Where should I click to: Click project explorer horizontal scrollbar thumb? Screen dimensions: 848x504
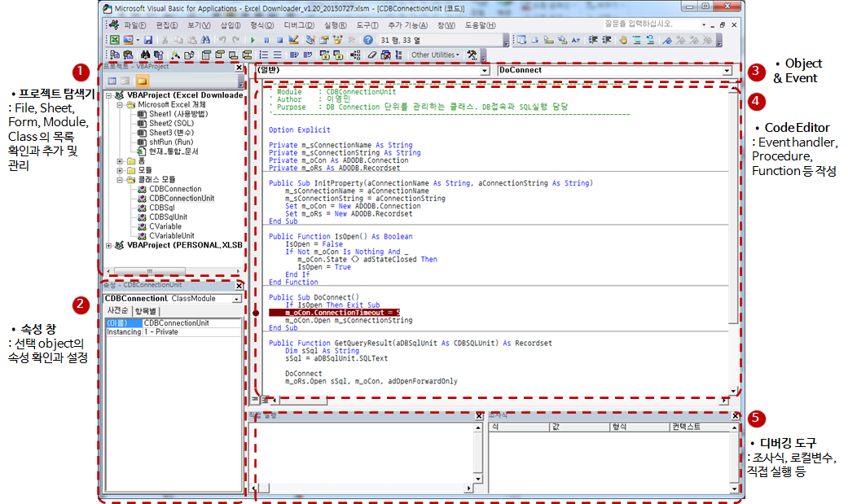pos(150,271)
